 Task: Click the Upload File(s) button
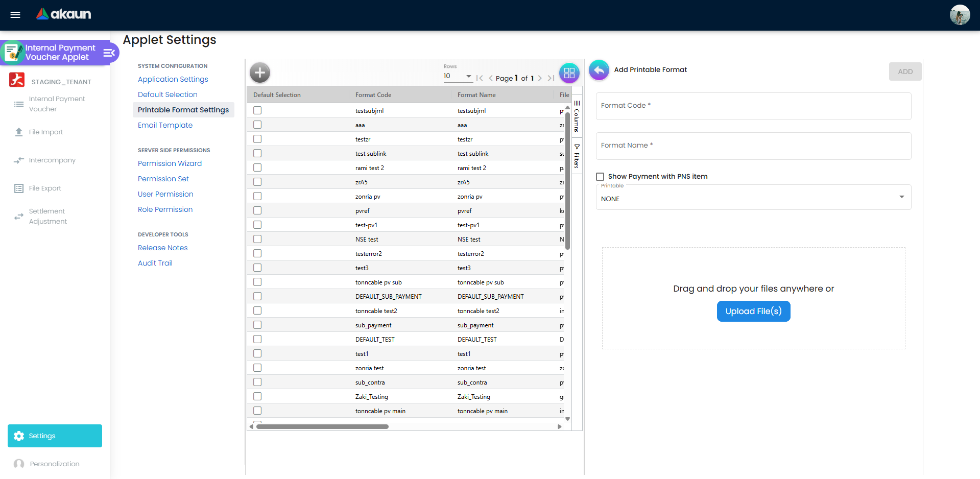tap(753, 311)
